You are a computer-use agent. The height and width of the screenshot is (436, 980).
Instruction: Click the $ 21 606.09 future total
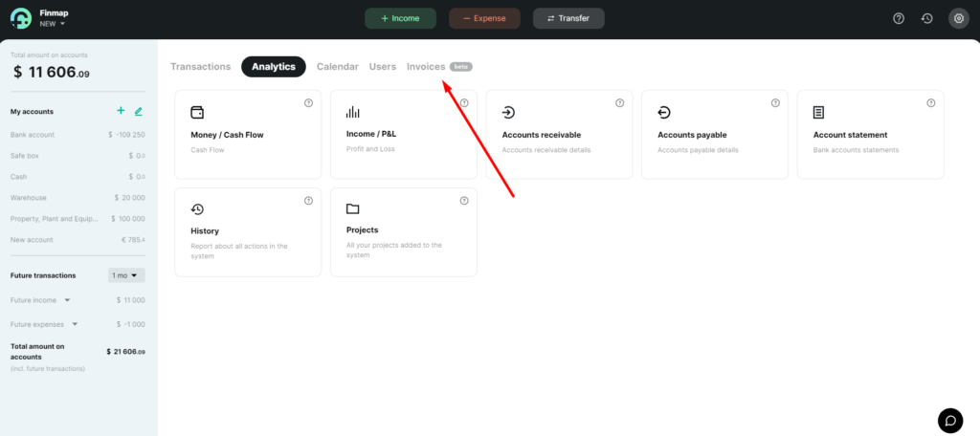(125, 352)
